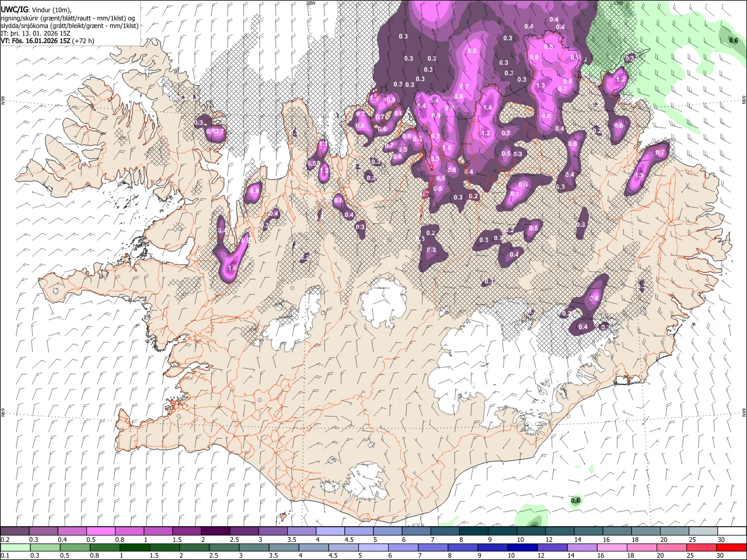
Task: Pick the darkest green 1–1.5 swatch in lower legend row
Action: [135, 547]
